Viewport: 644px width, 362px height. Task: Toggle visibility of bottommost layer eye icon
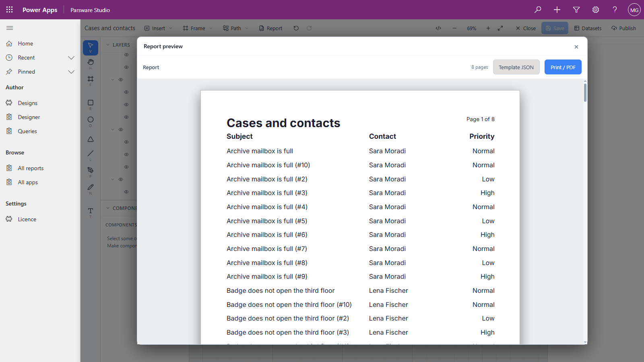[x=126, y=192]
